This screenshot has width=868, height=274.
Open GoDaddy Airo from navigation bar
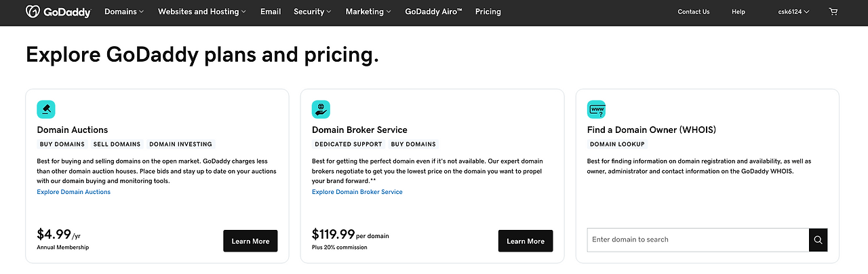coord(433,12)
